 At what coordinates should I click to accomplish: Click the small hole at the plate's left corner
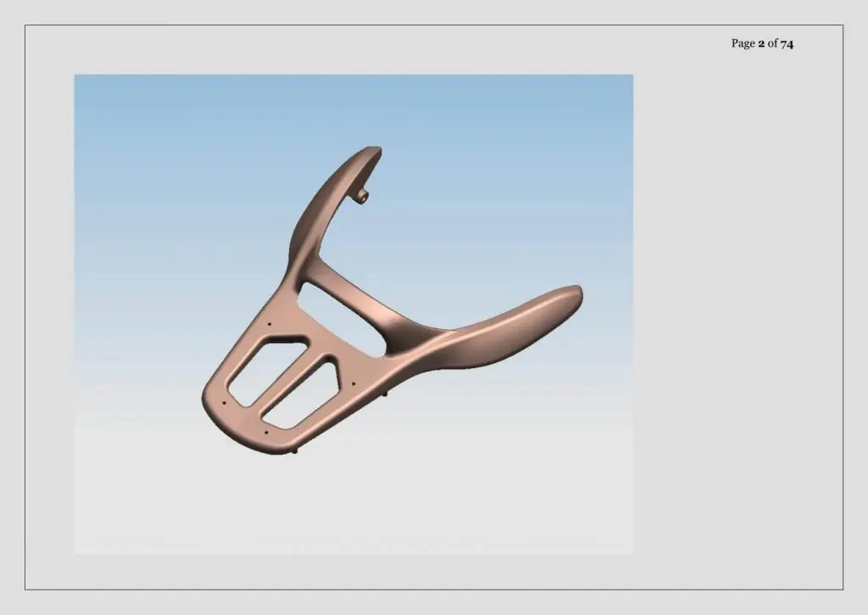[224, 403]
